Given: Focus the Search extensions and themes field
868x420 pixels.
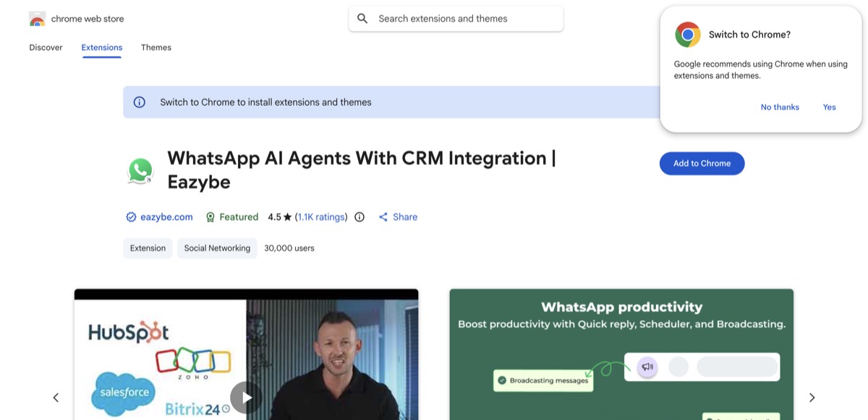Looking at the screenshot, I should [456, 19].
